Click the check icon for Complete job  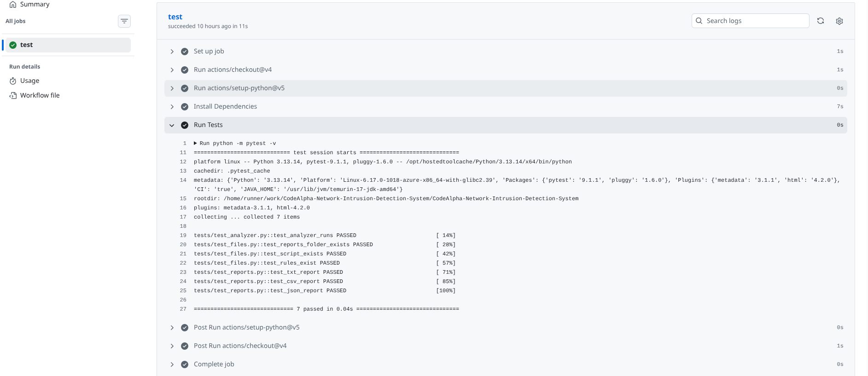(x=185, y=364)
